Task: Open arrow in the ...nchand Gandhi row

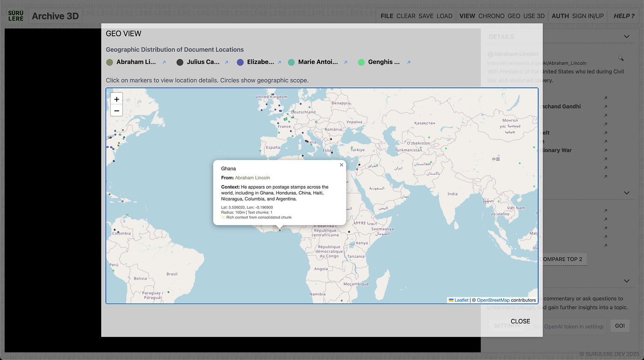Action: coord(606,106)
